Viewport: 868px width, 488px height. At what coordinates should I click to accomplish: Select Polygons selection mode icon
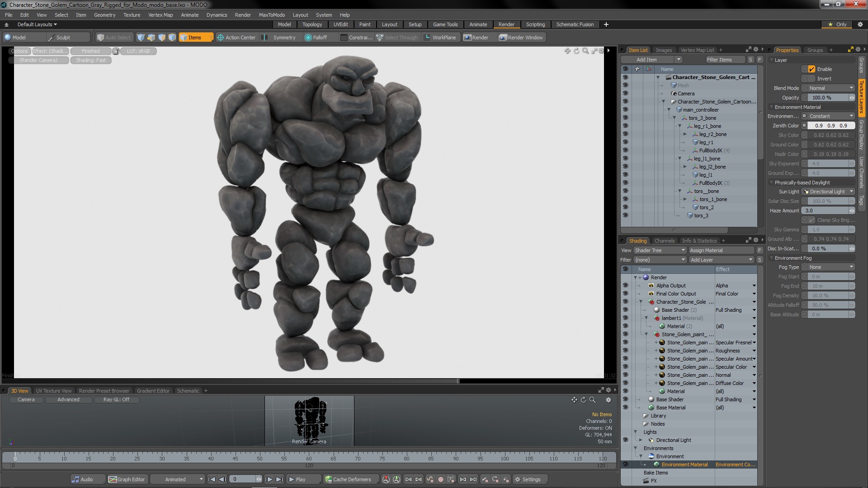(x=162, y=38)
